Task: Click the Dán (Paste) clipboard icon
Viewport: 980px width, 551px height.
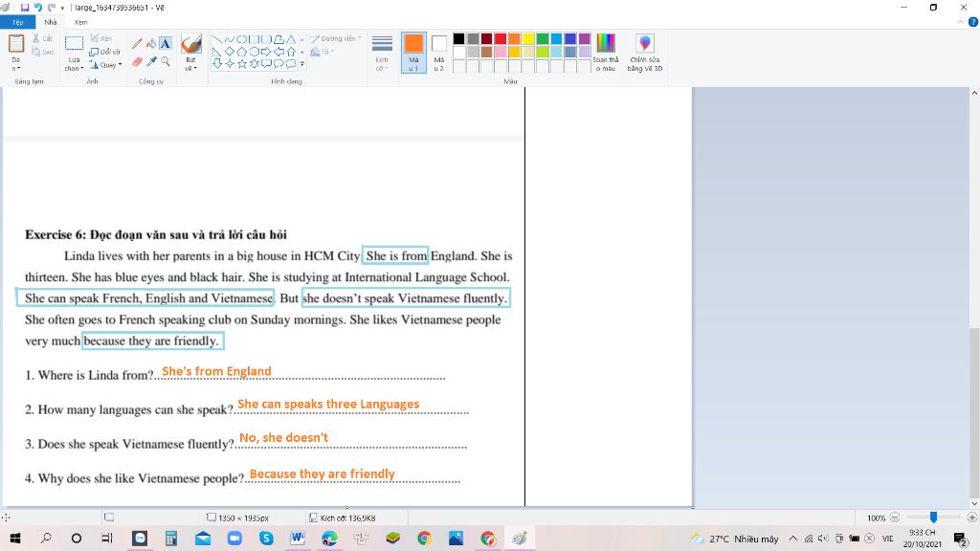Action: [15, 44]
